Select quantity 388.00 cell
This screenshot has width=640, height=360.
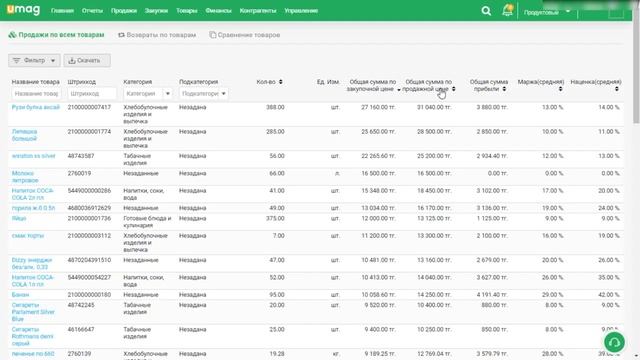[275, 107]
